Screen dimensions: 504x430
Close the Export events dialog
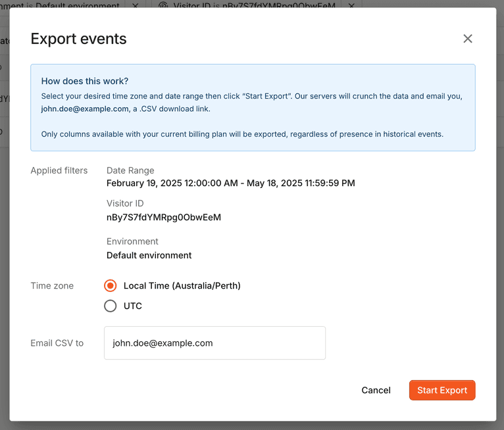coord(468,39)
